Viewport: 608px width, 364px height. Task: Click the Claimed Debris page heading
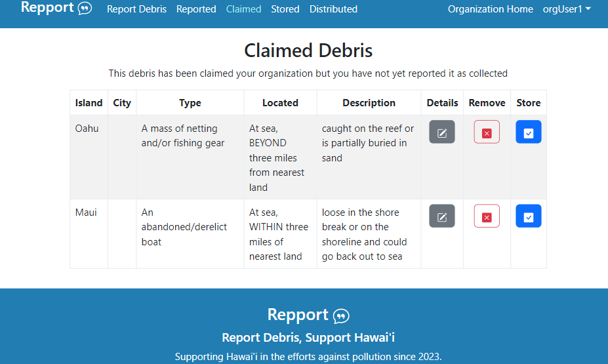(x=308, y=51)
